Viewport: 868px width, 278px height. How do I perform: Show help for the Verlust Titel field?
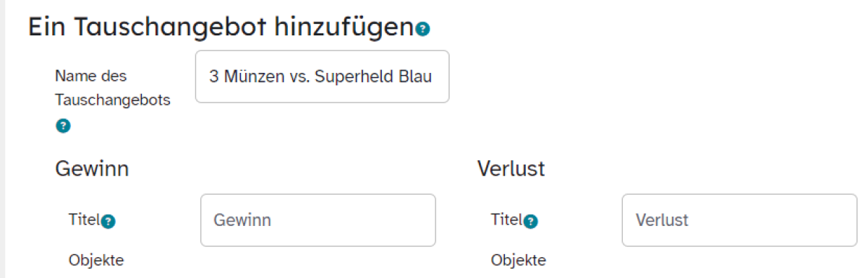coord(530,222)
